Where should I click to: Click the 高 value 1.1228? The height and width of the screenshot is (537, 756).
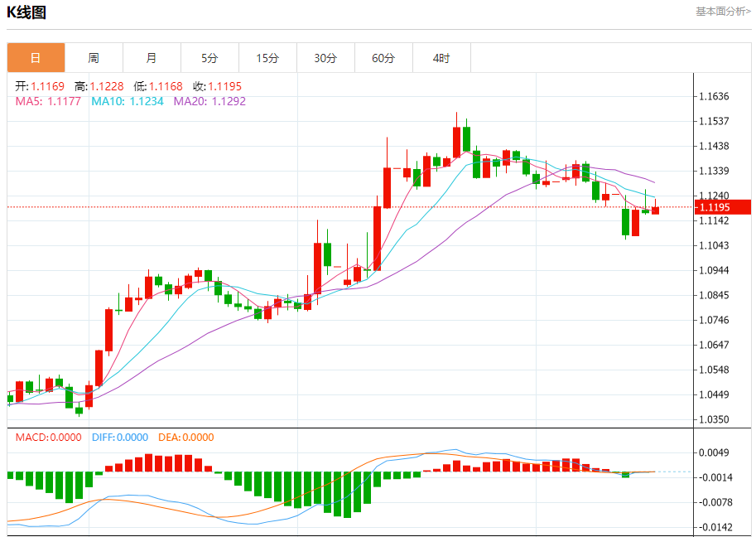pyautogui.click(x=107, y=86)
